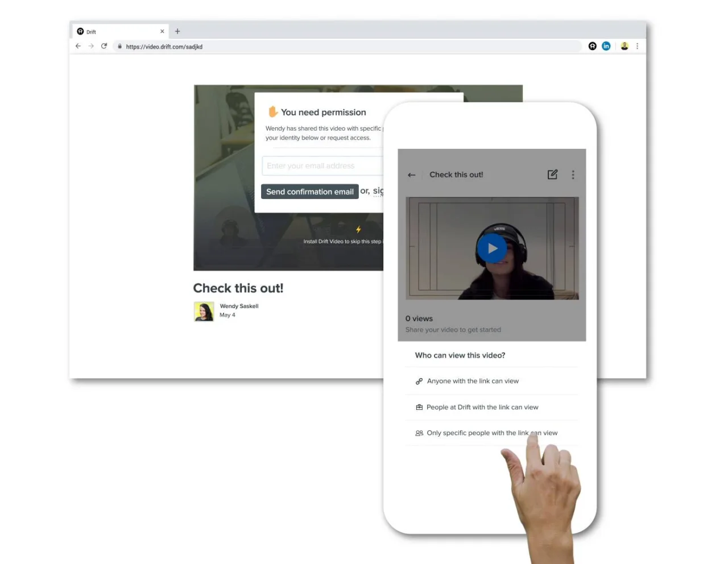Tap the edit pencil icon on phone
Image resolution: width=728 pixels, height=564 pixels.
[552, 175]
